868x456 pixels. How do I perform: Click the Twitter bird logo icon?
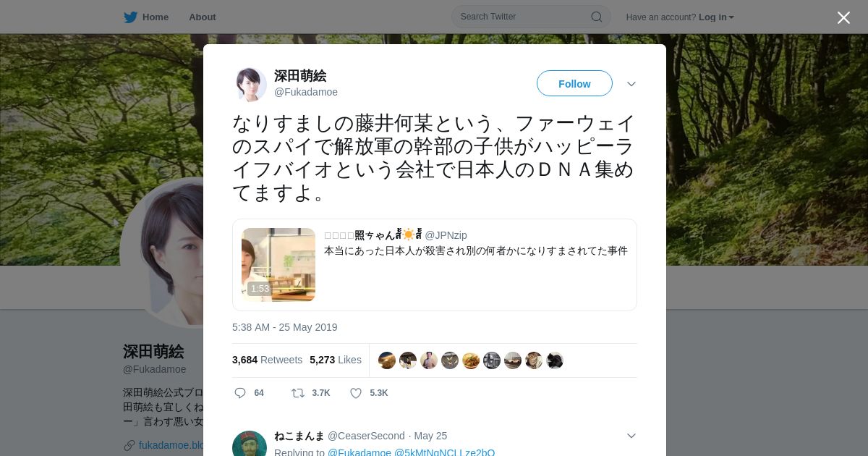130,17
